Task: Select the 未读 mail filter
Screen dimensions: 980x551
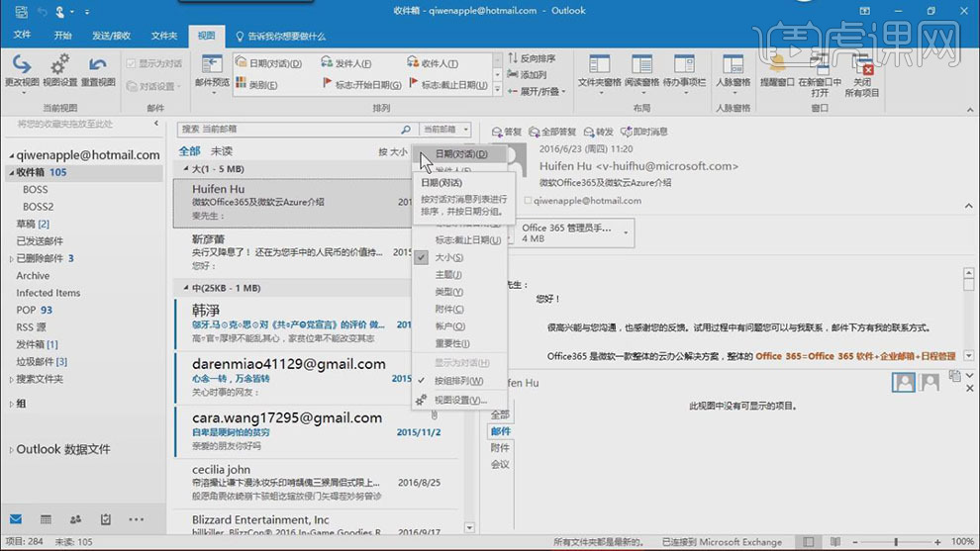Action: (222, 151)
